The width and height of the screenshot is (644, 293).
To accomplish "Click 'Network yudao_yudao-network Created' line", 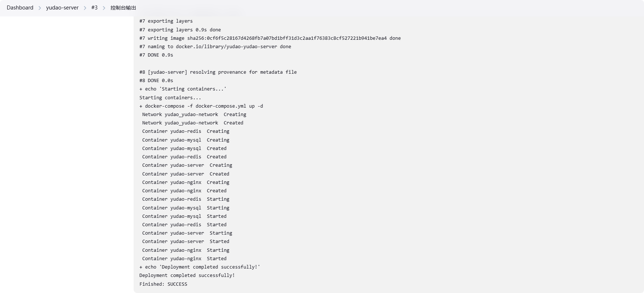I will click(193, 123).
